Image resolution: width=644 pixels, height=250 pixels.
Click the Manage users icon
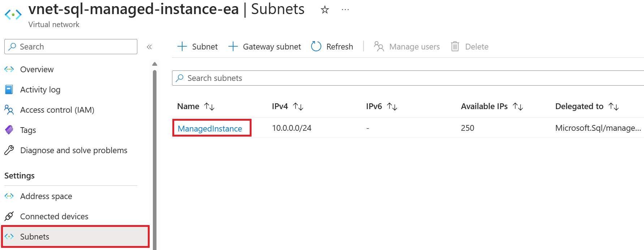(x=379, y=47)
